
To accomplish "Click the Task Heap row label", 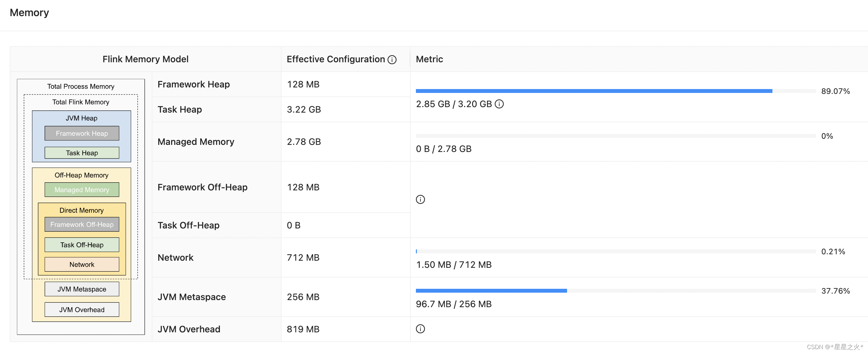I will pos(180,109).
